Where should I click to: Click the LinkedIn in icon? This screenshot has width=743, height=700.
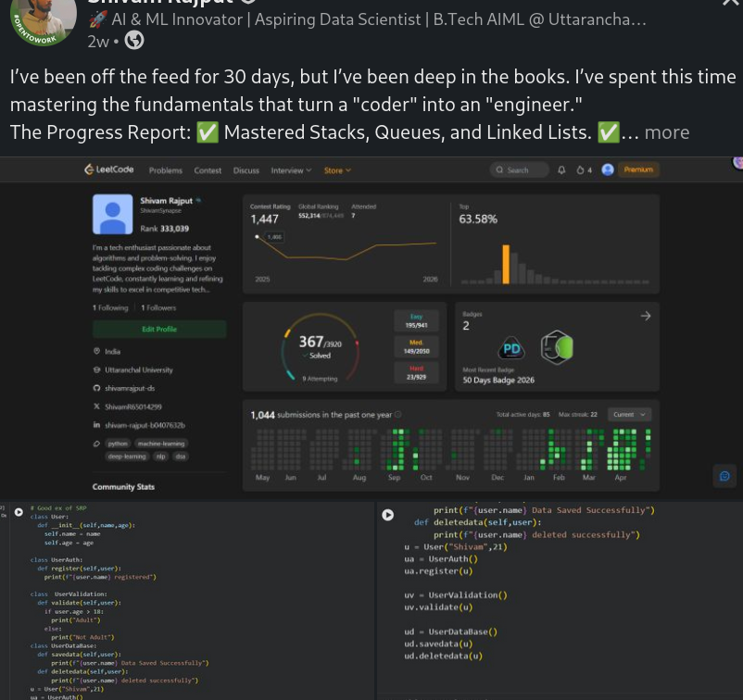pyautogui.click(x=96, y=425)
